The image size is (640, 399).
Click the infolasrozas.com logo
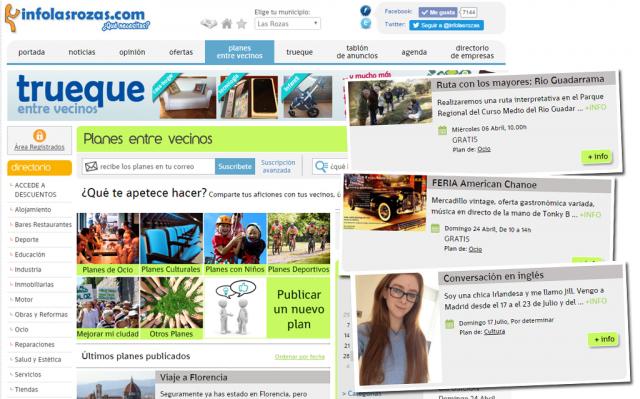[x=77, y=18]
